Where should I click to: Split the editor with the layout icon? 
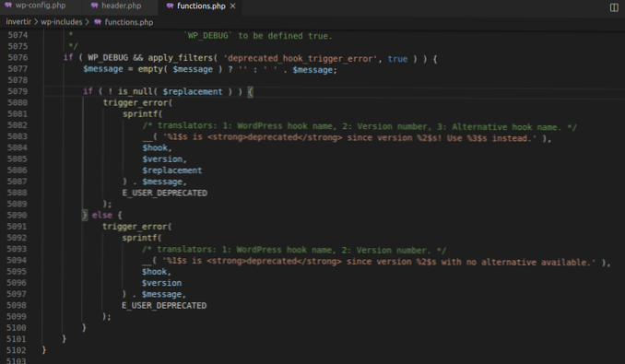tap(614, 7)
